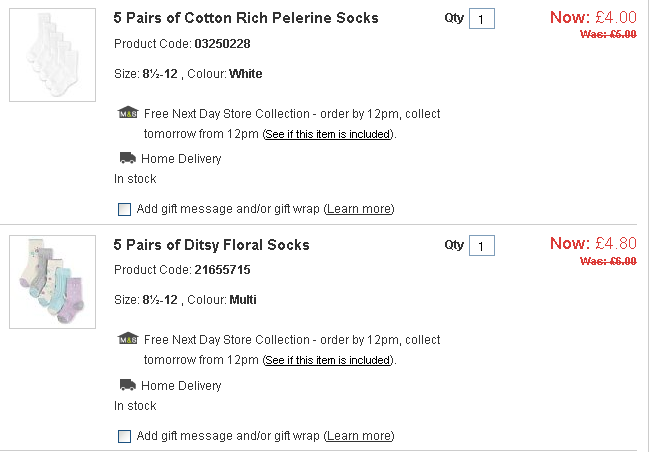
Task: Open 5 Pairs of Cotton Rich Pelerine Socks title
Action: [x=246, y=18]
